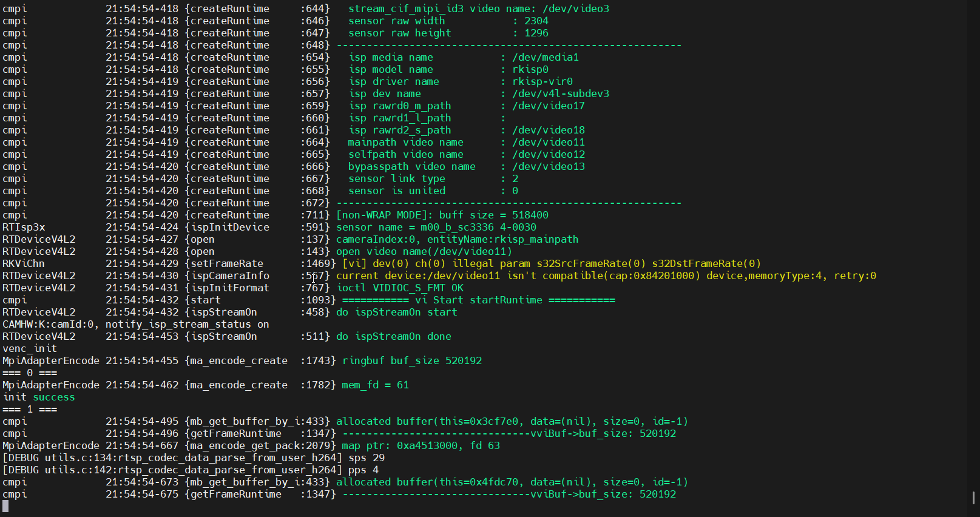Click the /dev/media1 isp media name
980x517 pixels.
[x=545, y=58]
